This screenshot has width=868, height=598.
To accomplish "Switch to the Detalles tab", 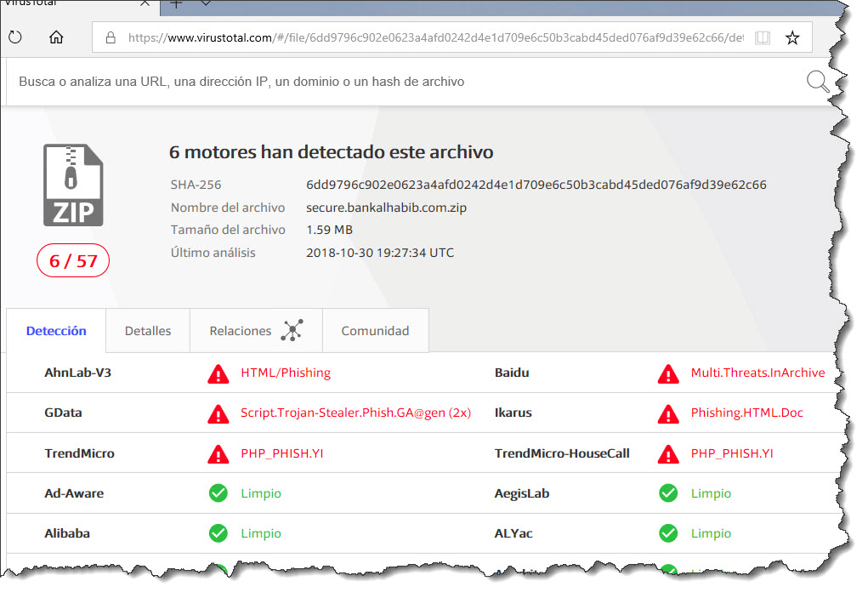I will click(x=148, y=331).
